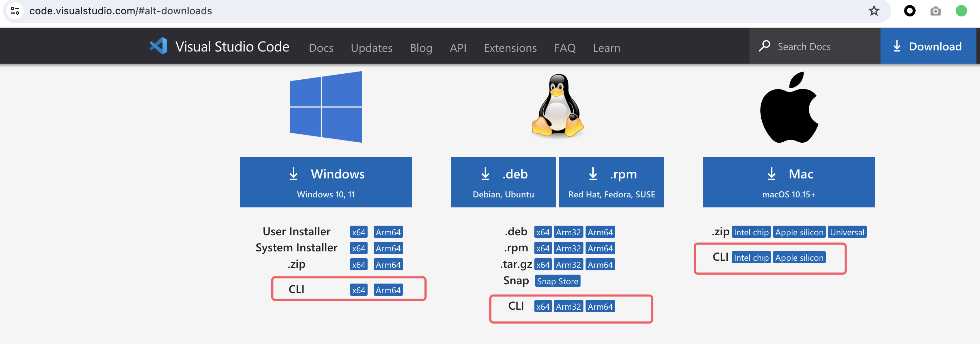Click the Visual Studio Code logo
This screenshot has width=980, height=344.
coord(158,46)
